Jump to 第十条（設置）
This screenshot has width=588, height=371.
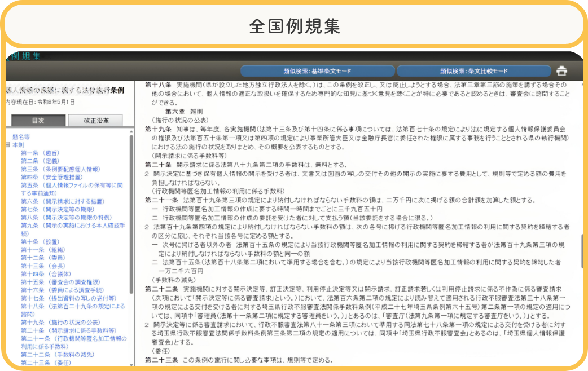[40, 242]
